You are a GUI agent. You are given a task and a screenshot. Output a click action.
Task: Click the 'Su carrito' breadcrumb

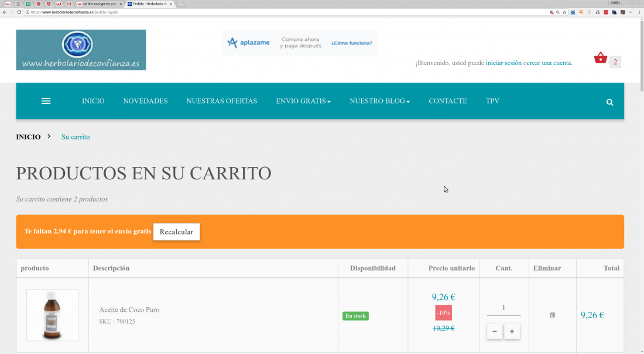(76, 137)
